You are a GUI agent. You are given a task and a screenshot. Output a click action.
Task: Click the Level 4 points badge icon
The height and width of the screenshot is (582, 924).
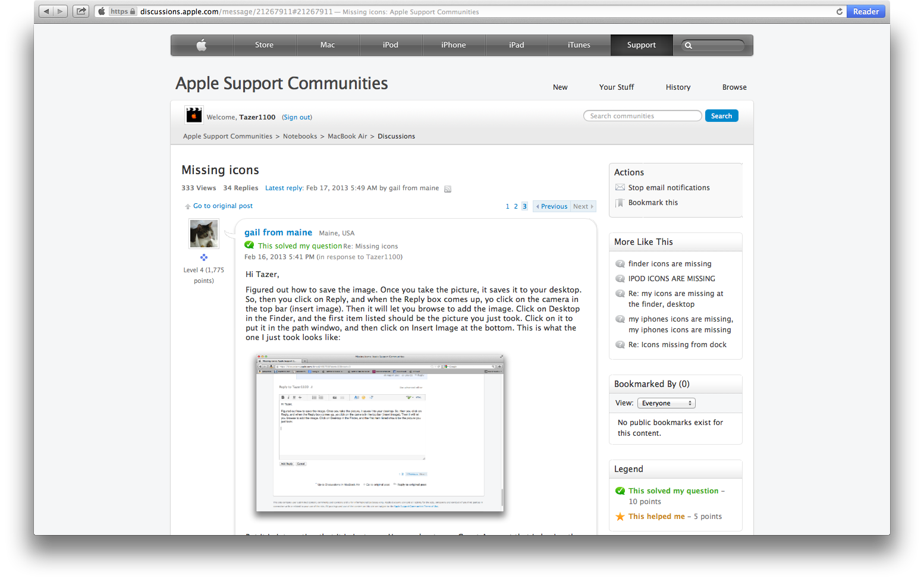204,257
